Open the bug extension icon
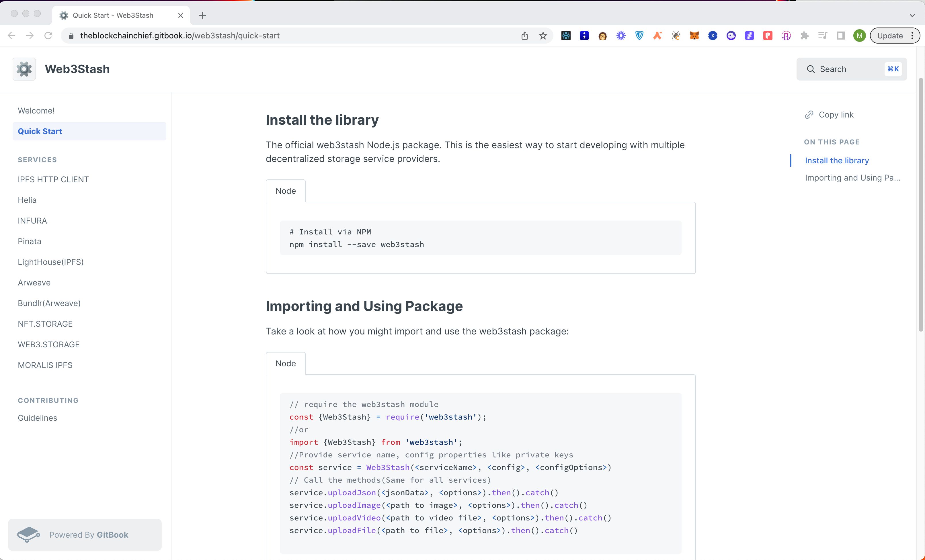 click(x=676, y=36)
